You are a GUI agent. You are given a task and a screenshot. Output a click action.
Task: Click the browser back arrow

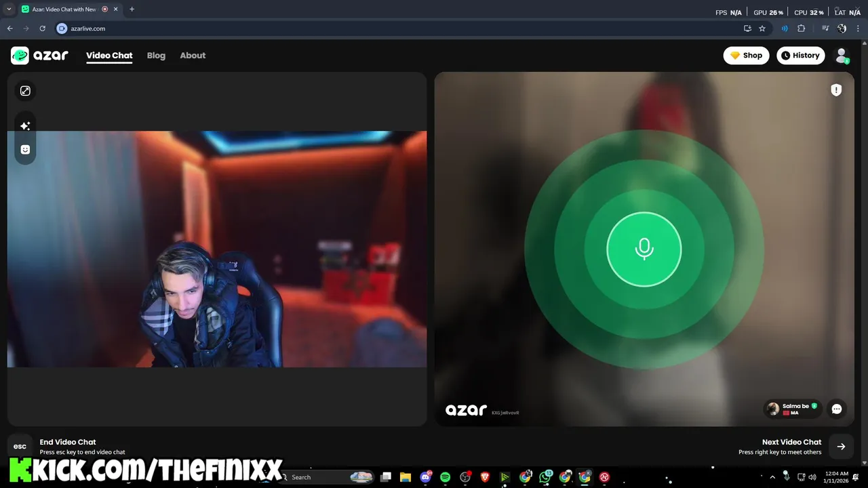tap(9, 28)
